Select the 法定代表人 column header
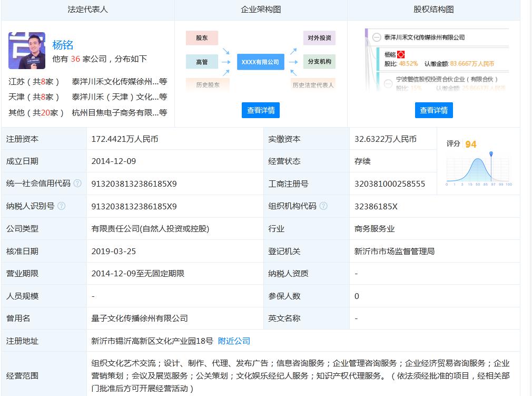This screenshot has height=396, width=532. tap(88, 9)
